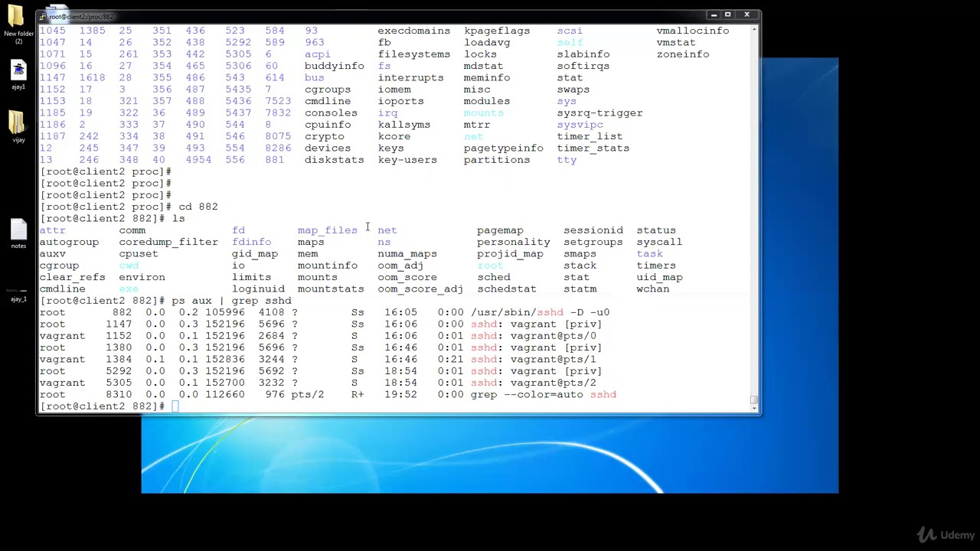
Task: Click the 'sessionid' entry
Action: [593, 230]
